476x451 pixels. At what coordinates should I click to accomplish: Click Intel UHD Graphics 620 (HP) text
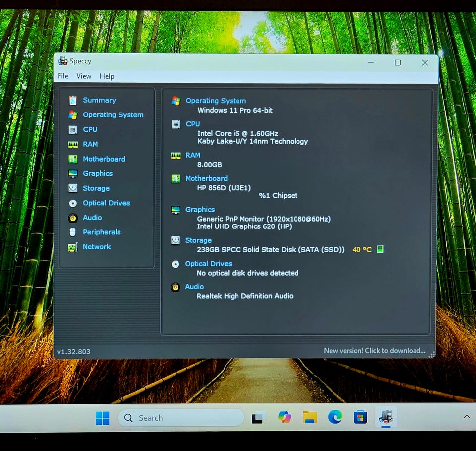(x=244, y=226)
